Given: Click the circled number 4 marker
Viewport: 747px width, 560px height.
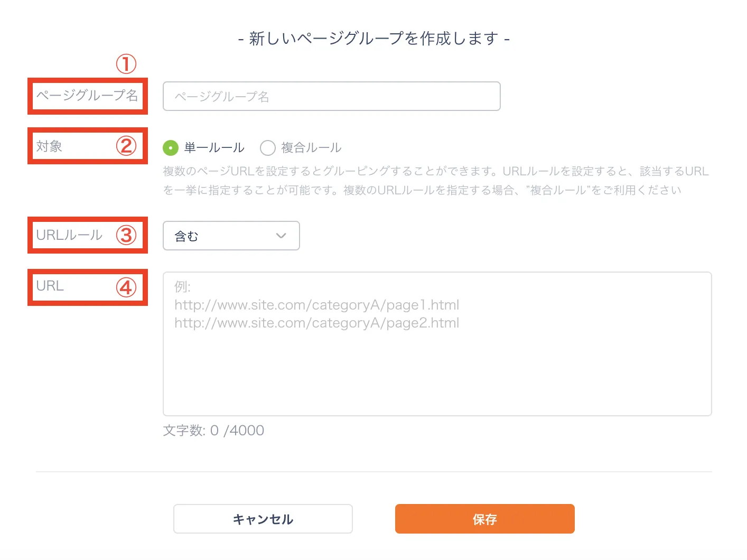Looking at the screenshot, I should tap(126, 287).
